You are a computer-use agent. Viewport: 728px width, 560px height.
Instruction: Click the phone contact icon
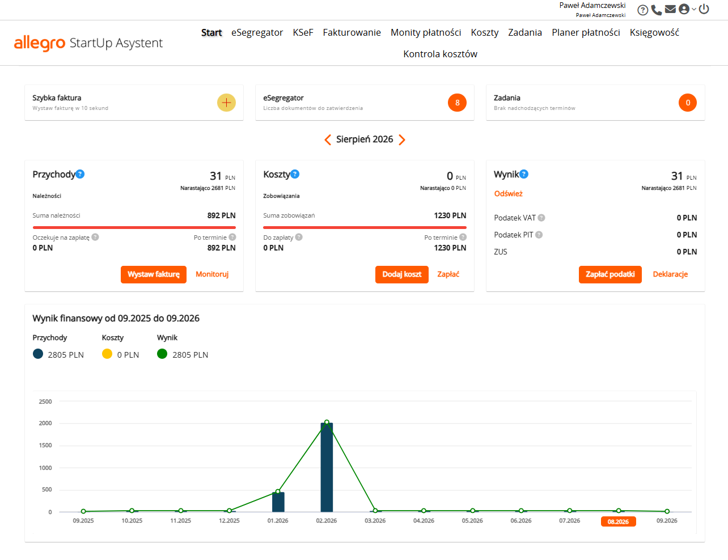657,10
